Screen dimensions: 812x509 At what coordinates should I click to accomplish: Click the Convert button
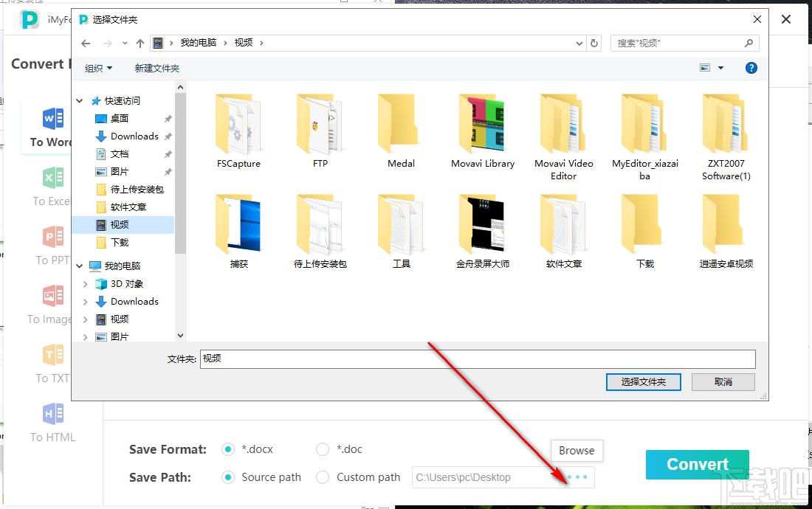(x=697, y=464)
